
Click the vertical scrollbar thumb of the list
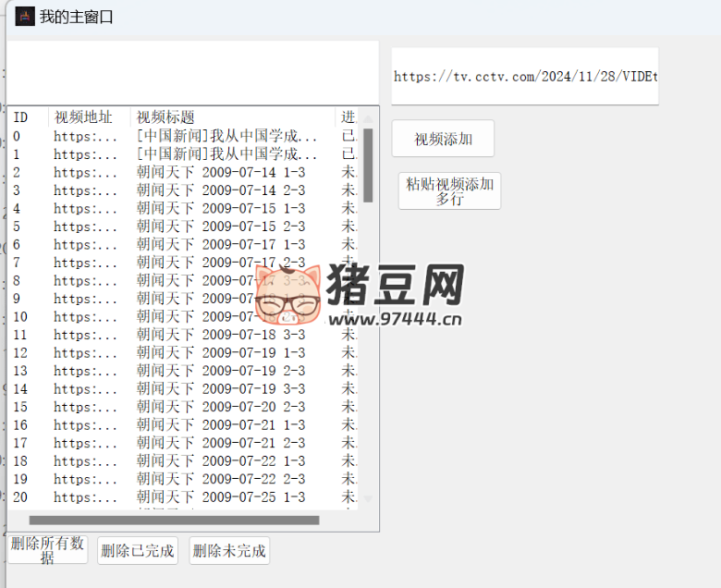(368, 165)
